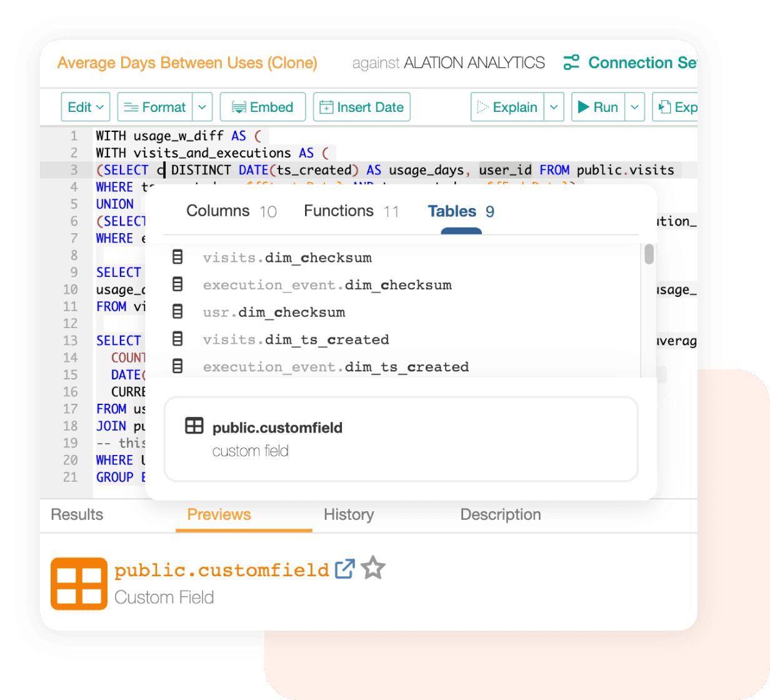Open Connection Settings via its icon
The image size is (770, 700).
click(x=572, y=62)
